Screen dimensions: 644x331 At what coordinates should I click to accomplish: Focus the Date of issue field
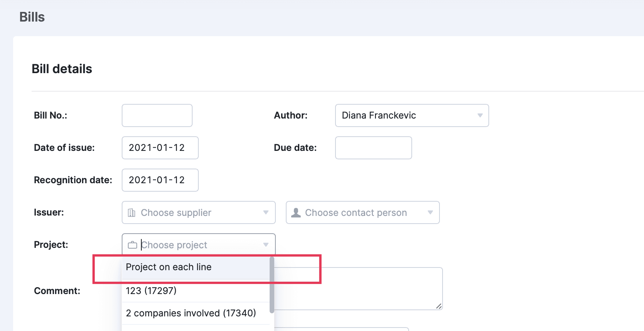[160, 148]
